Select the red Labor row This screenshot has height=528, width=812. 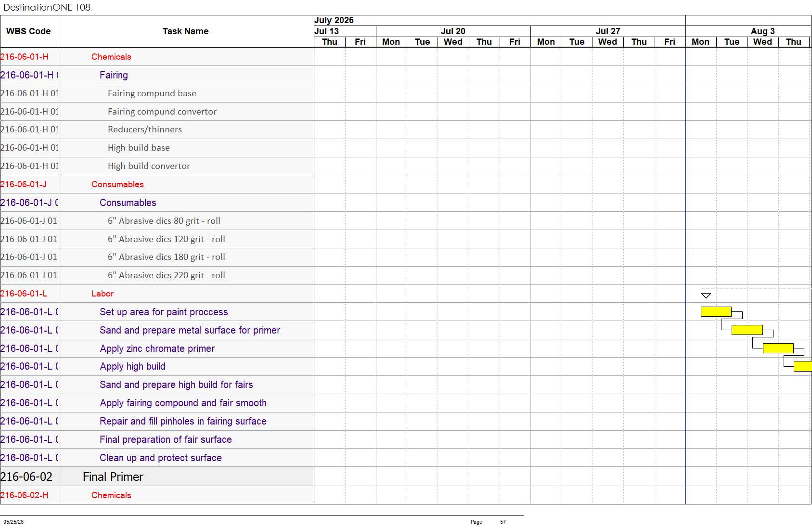157,294
